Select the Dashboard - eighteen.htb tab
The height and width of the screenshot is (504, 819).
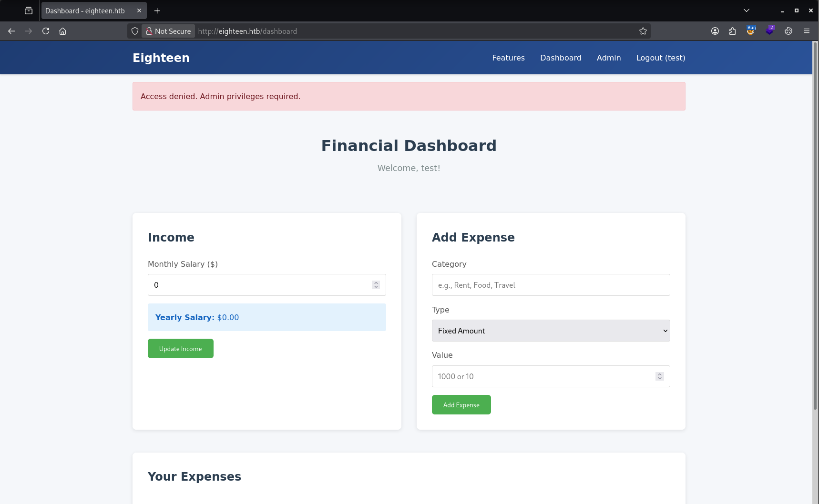[94, 10]
